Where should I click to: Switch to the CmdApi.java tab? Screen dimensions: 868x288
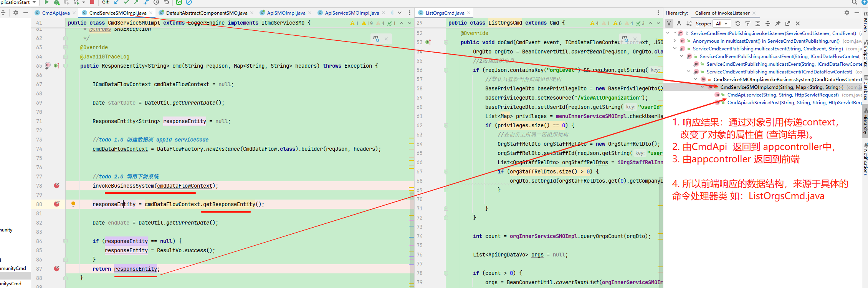coord(56,13)
